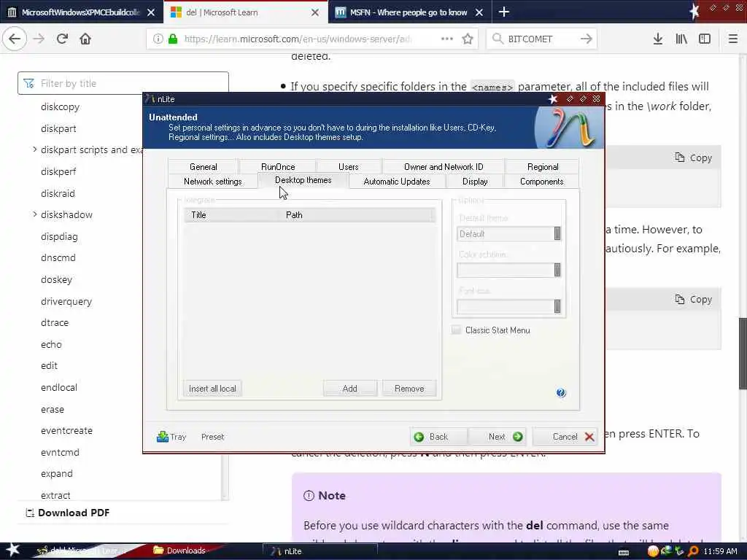
Task: Open a new browser tab
Action: point(503,12)
